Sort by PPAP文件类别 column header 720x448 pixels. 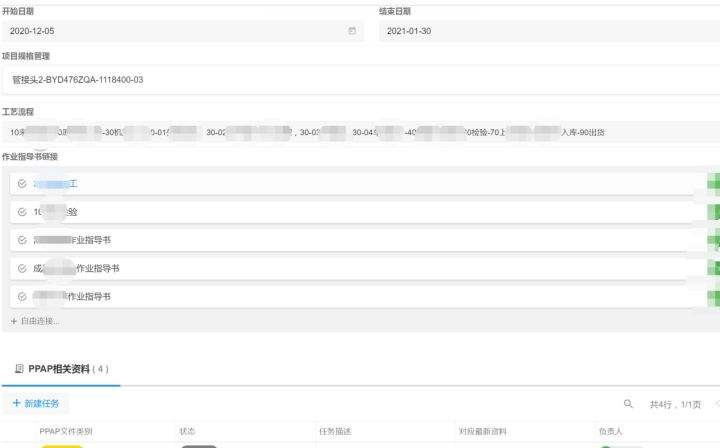[x=66, y=431]
